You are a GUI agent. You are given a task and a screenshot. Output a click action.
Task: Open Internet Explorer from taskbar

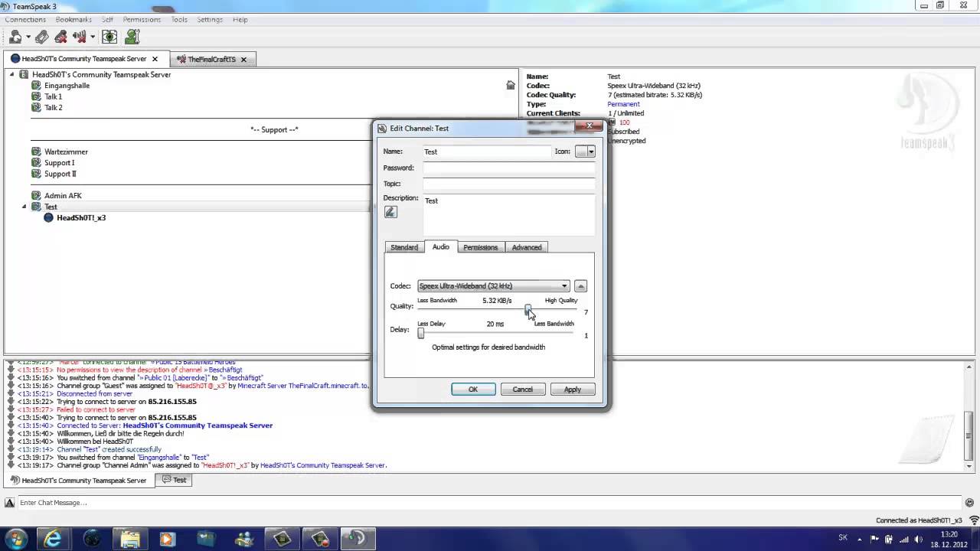(x=54, y=539)
